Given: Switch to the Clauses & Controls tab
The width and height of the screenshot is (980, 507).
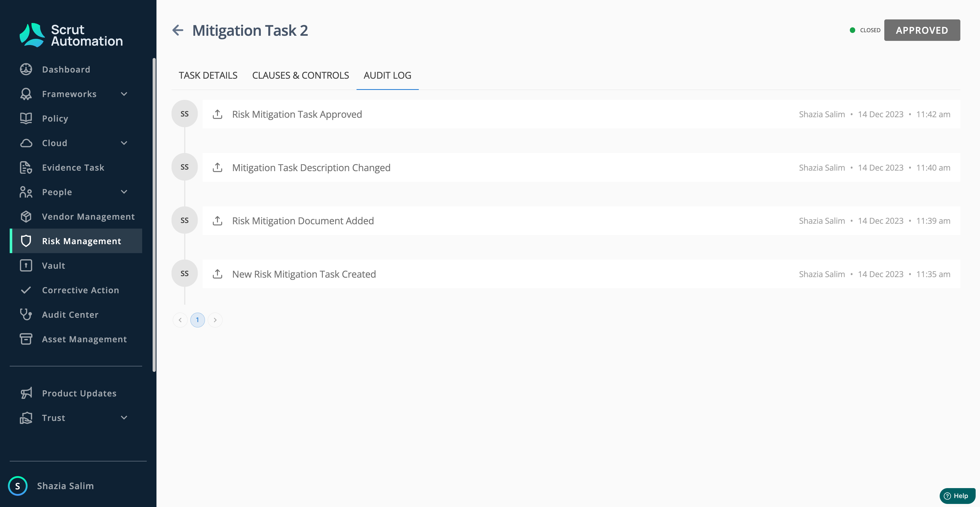Looking at the screenshot, I should point(301,75).
